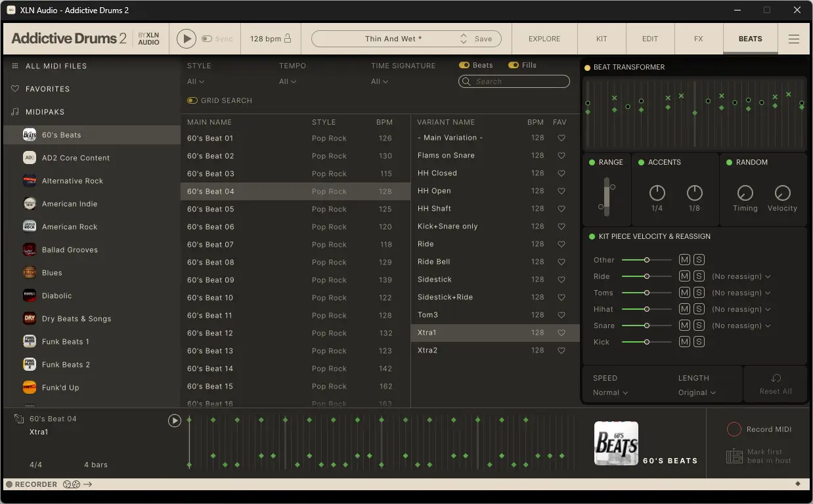This screenshot has width=813, height=504.
Task: Toggle the ACCENTS section on/off
Action: point(641,162)
